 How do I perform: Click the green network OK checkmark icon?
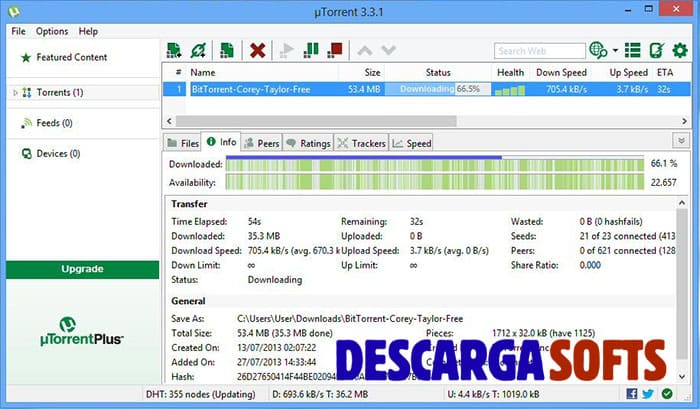coord(667,394)
